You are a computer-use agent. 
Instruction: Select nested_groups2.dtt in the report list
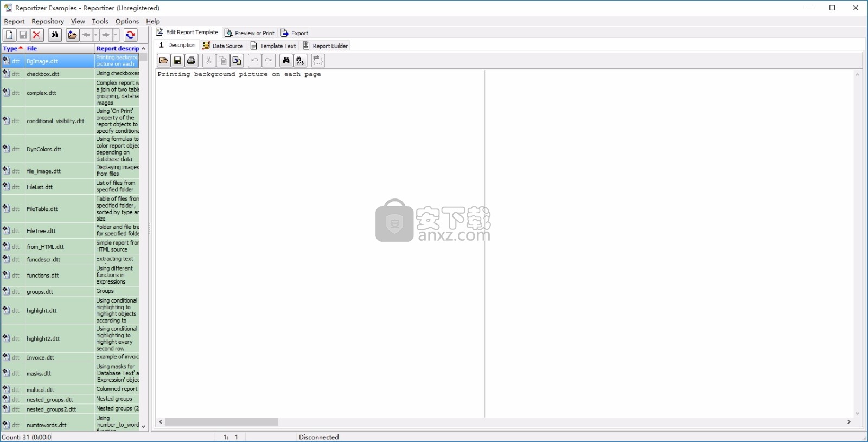[x=70, y=409]
